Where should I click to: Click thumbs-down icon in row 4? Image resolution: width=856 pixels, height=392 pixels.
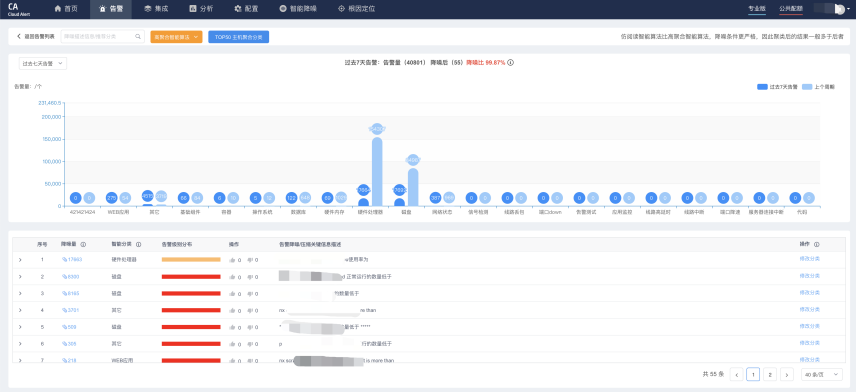(x=250, y=311)
